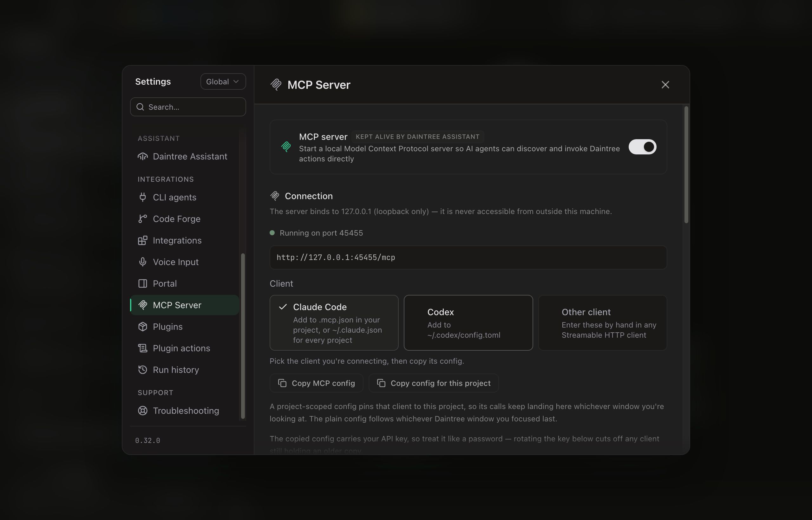Image resolution: width=812 pixels, height=520 pixels.
Task: Click the Support section heading
Action: click(155, 393)
